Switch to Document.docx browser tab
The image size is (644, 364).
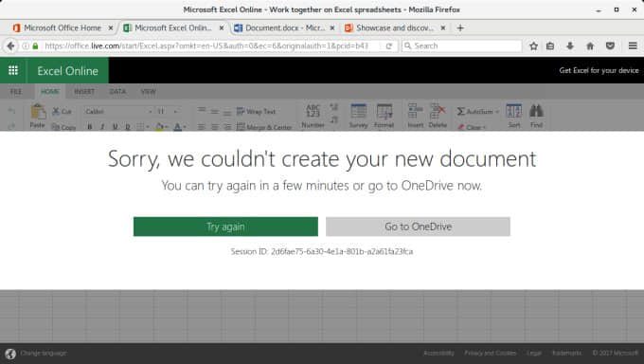tap(285, 28)
